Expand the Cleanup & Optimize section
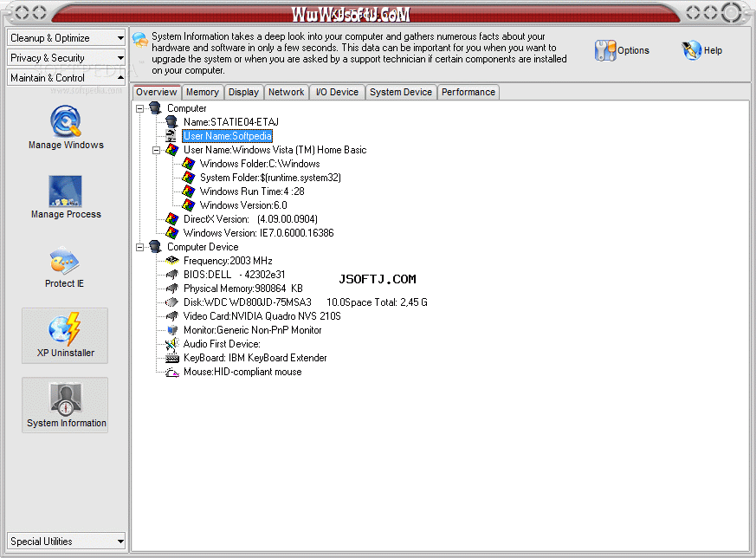 coord(66,38)
